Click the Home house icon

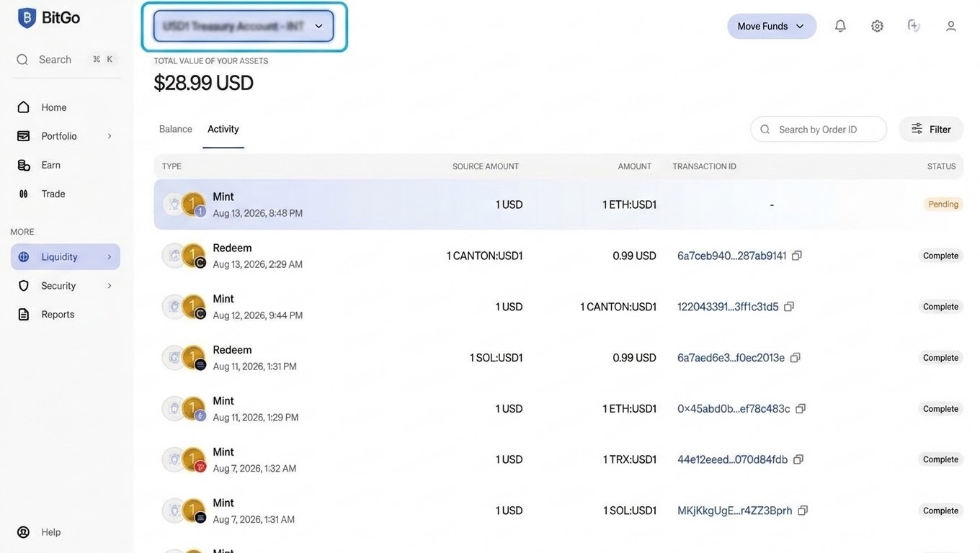[24, 107]
